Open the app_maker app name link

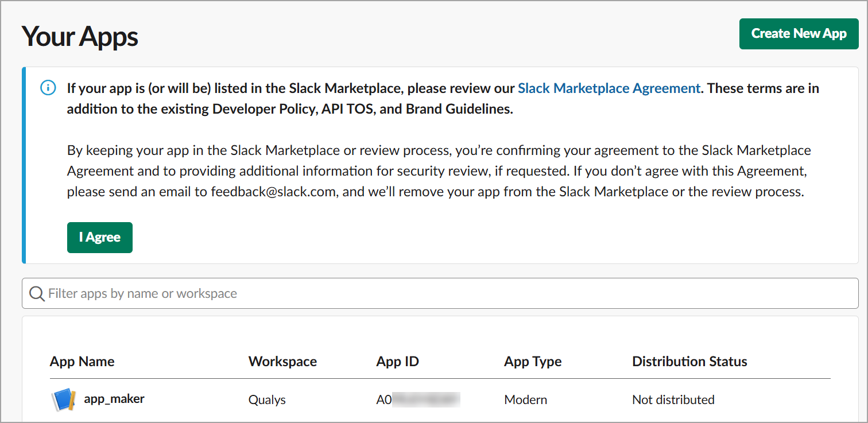click(x=114, y=399)
